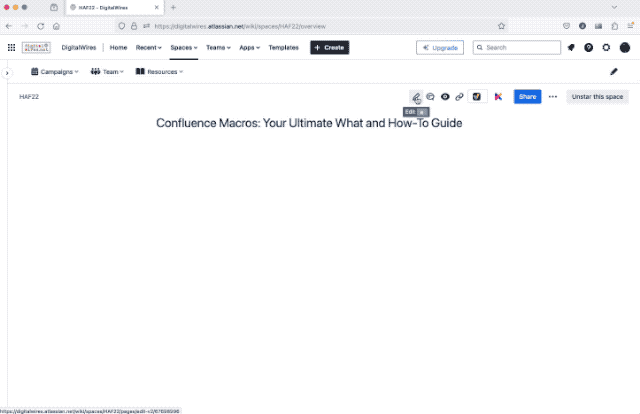Image resolution: width=640 pixels, height=414 pixels.
Task: Open the Pocket save icon in toolbar
Action: click(566, 26)
